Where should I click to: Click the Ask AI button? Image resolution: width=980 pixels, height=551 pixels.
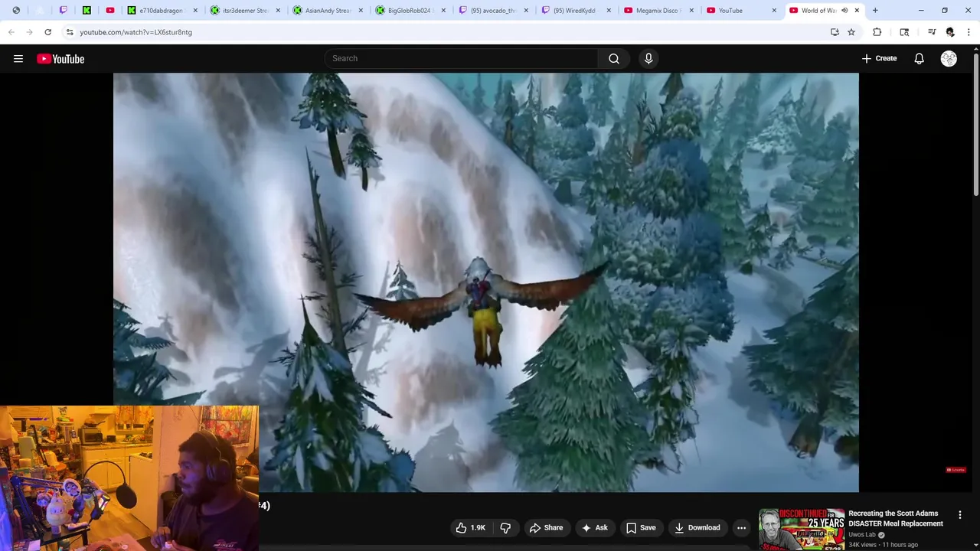[x=594, y=527]
